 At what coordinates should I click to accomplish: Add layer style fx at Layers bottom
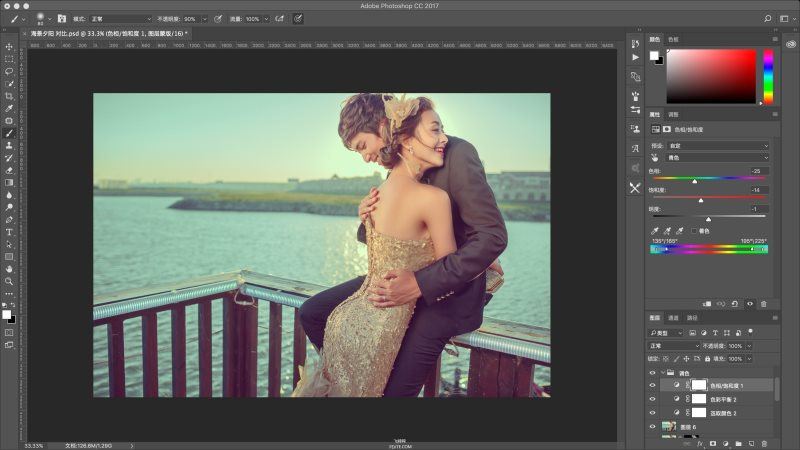tap(700, 444)
